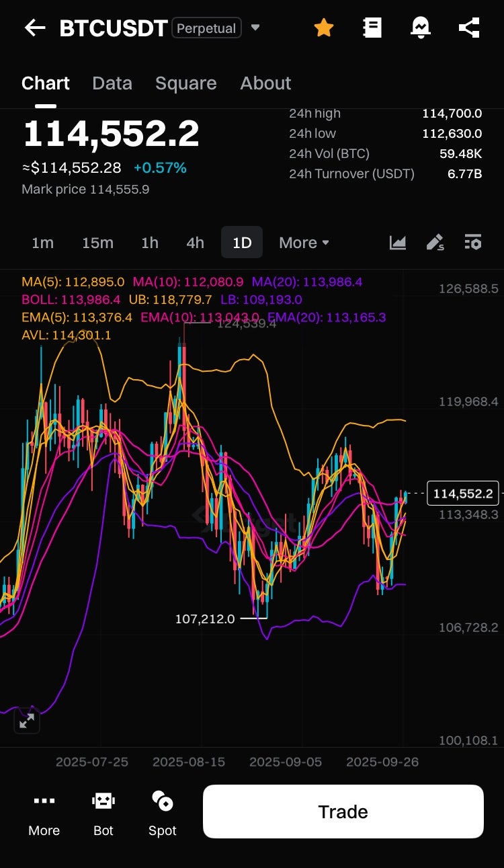This screenshot has width=504, height=868.
Task: Select the 4h timeframe
Action: point(195,243)
